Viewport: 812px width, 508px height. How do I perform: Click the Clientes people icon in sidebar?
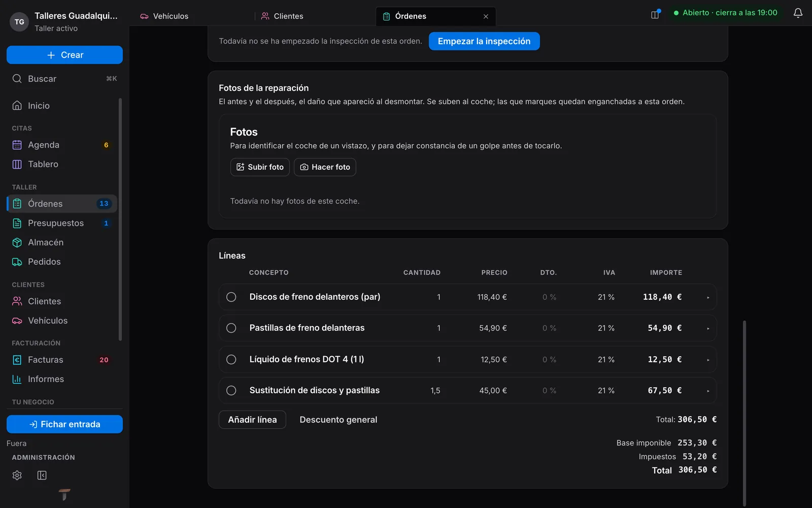coord(17,301)
